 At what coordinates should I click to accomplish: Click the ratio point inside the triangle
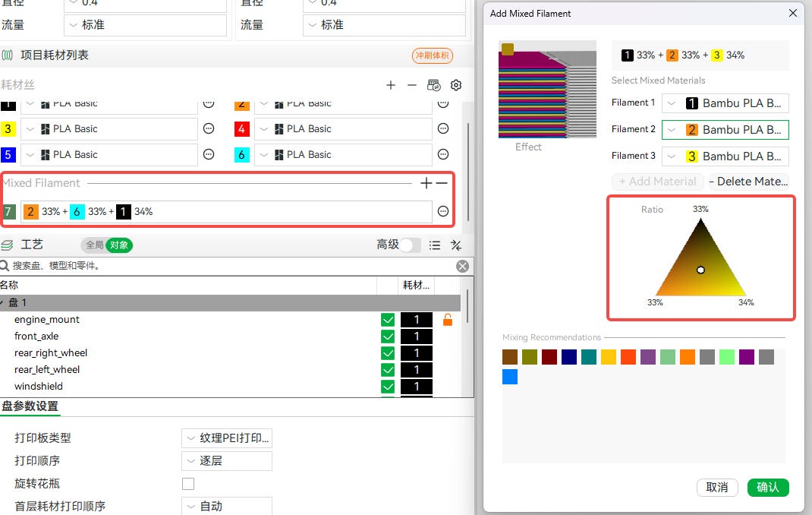pyautogui.click(x=700, y=270)
